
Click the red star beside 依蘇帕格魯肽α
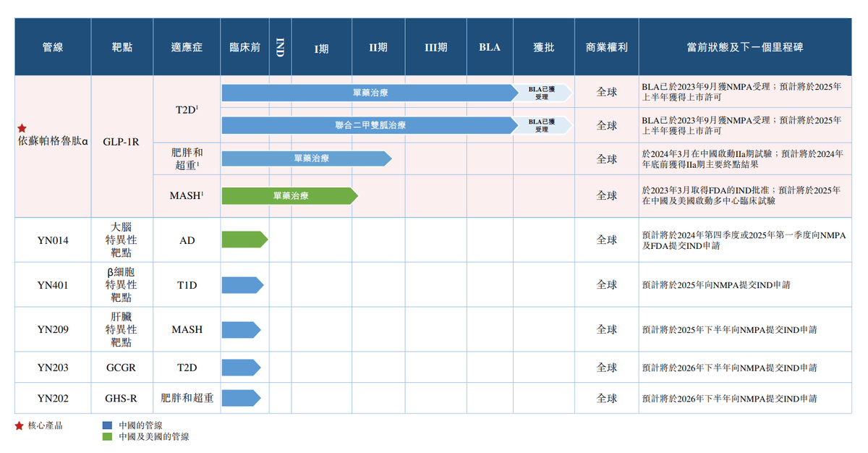point(22,128)
